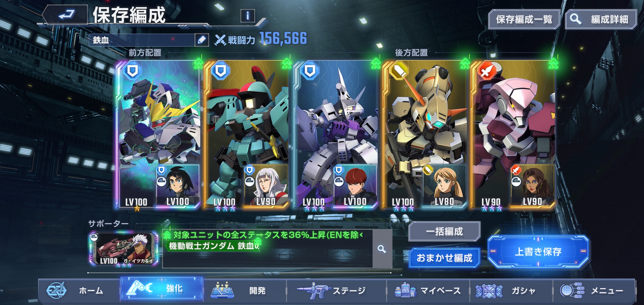Select the 強化 tab in bottom navigation
Screen dimensions: 644x305
(x=162, y=289)
